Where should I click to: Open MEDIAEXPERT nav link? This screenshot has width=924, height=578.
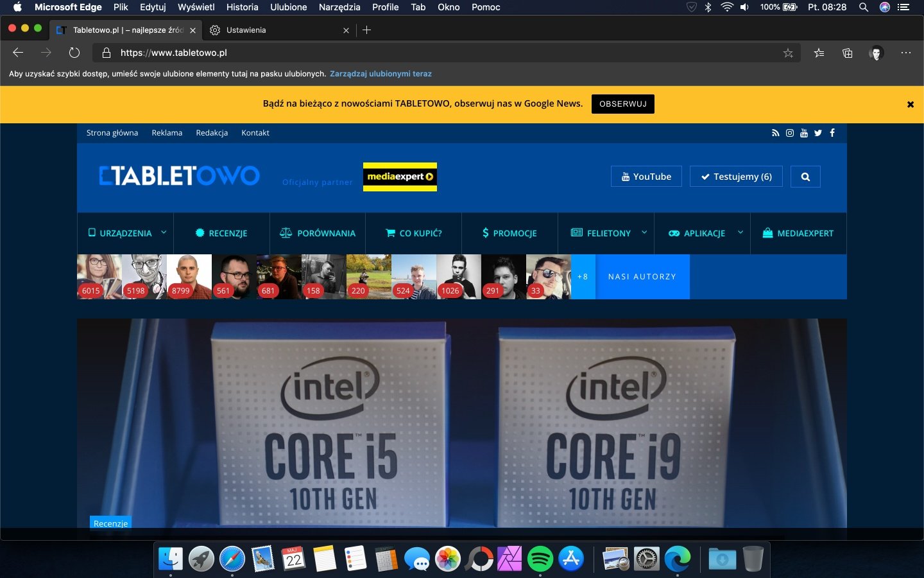pos(798,233)
